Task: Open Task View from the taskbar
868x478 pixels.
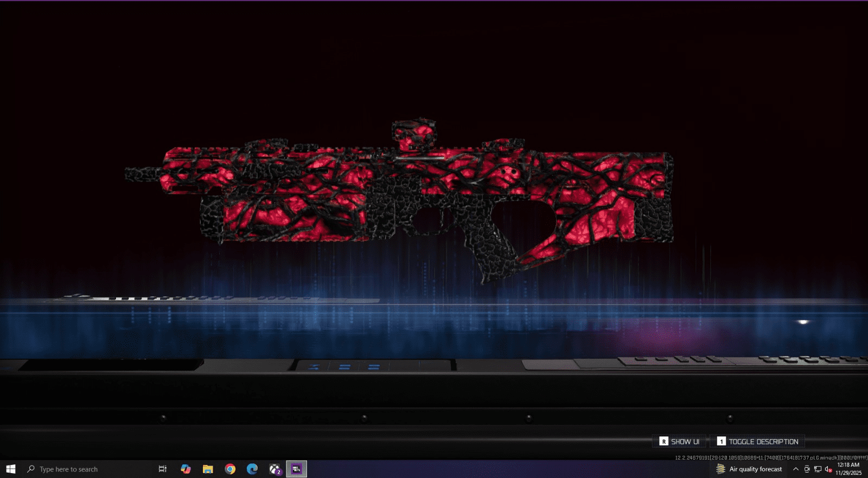Action: pos(162,469)
